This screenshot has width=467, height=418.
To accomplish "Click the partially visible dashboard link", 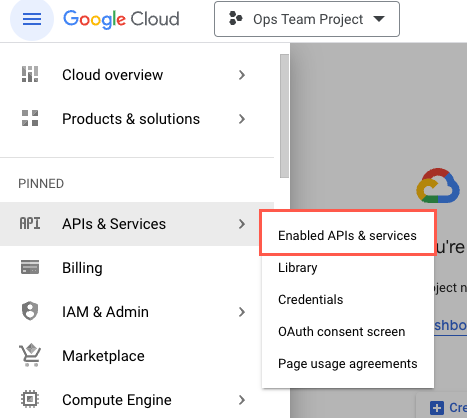I will click(x=450, y=325).
